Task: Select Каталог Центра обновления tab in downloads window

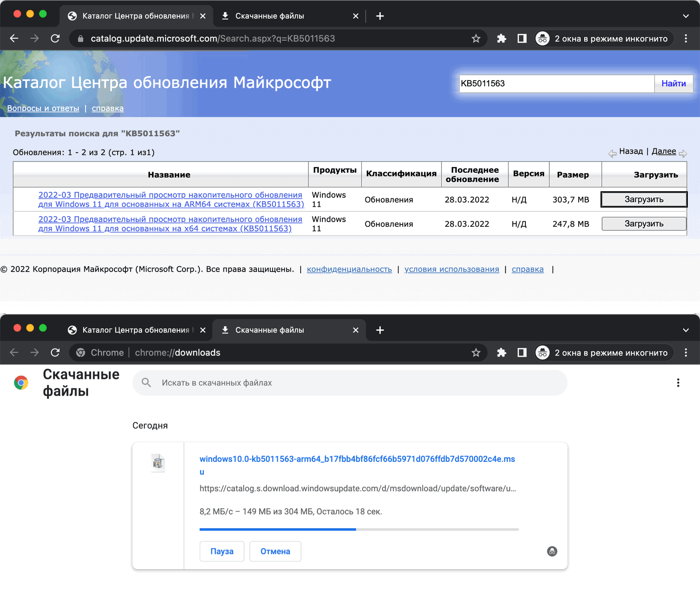Action: click(x=136, y=330)
